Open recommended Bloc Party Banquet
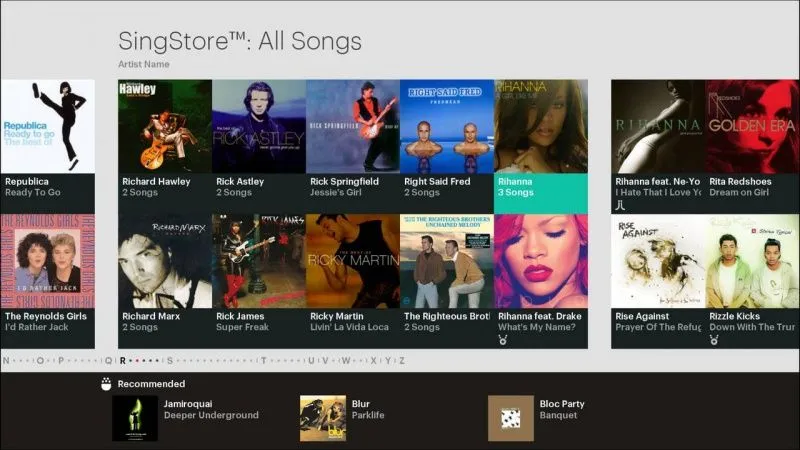 511,418
